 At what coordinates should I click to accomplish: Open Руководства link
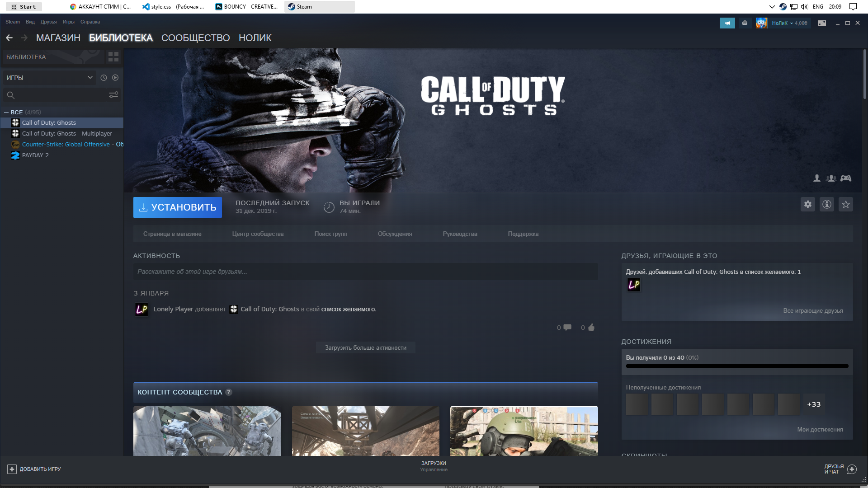point(460,234)
